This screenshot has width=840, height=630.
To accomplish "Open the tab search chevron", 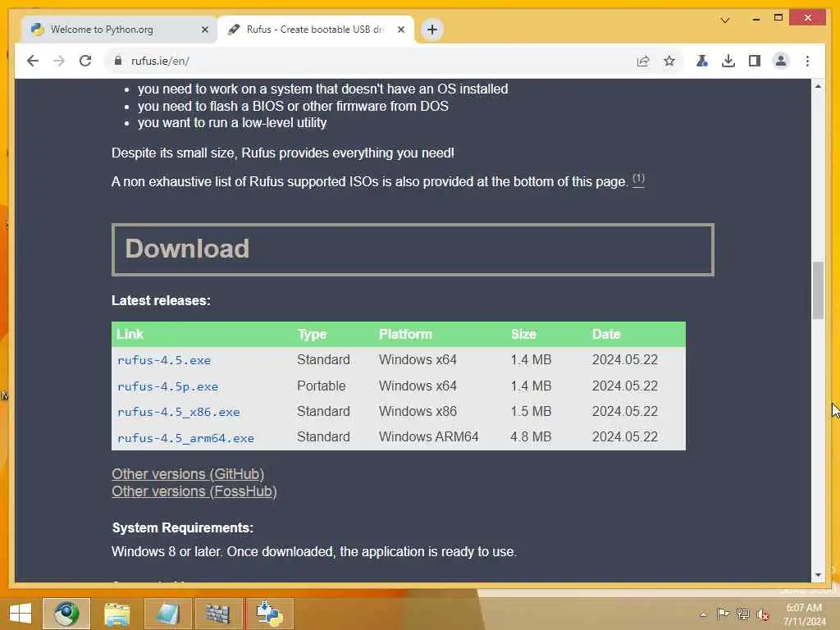I will 725,21.
